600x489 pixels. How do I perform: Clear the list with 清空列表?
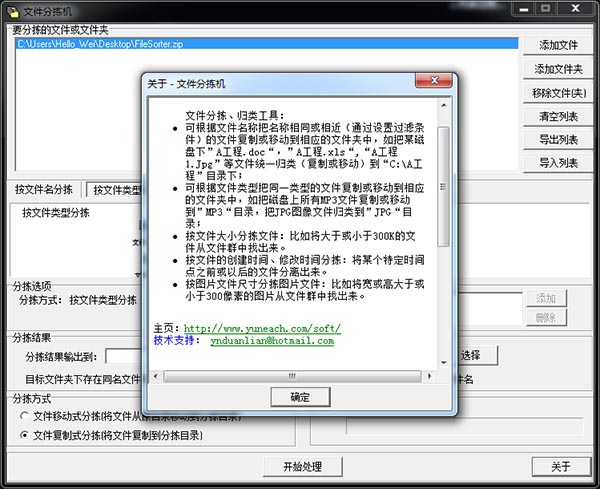point(558,116)
